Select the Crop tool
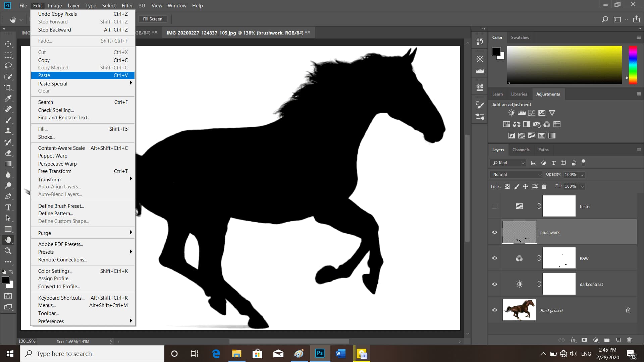 point(8,87)
